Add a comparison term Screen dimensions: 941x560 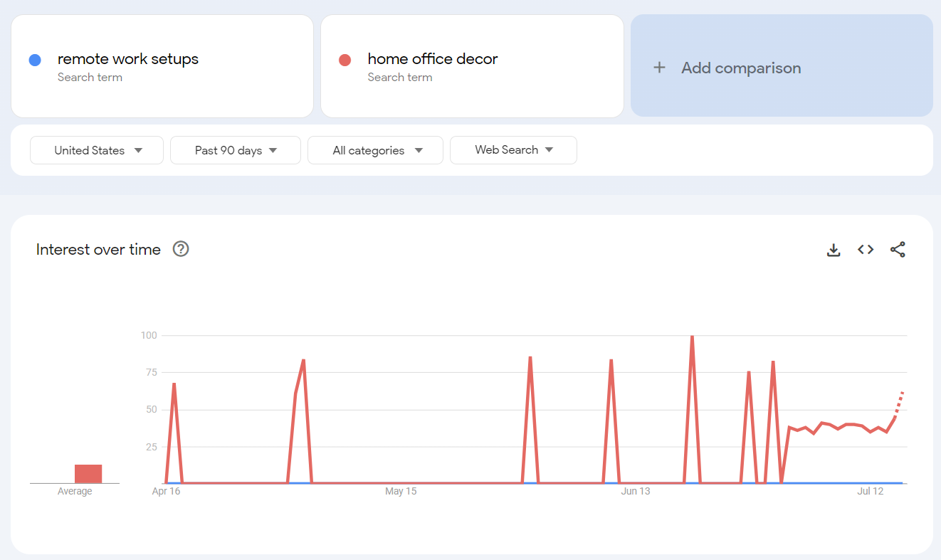(782, 65)
